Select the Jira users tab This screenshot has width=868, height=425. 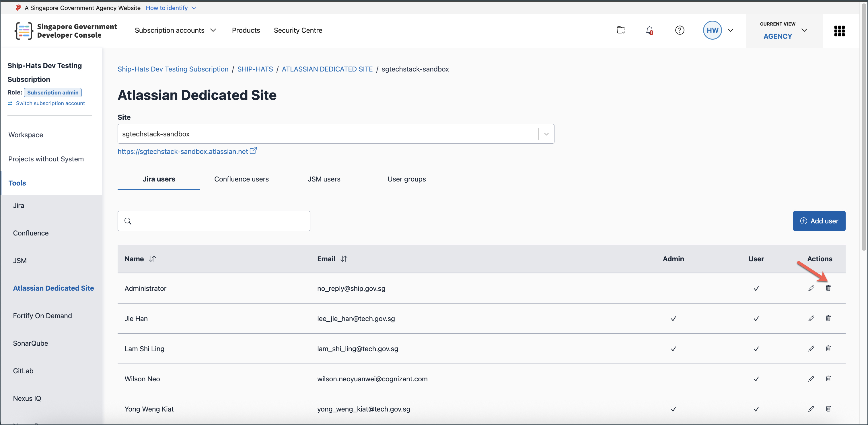pyautogui.click(x=159, y=179)
